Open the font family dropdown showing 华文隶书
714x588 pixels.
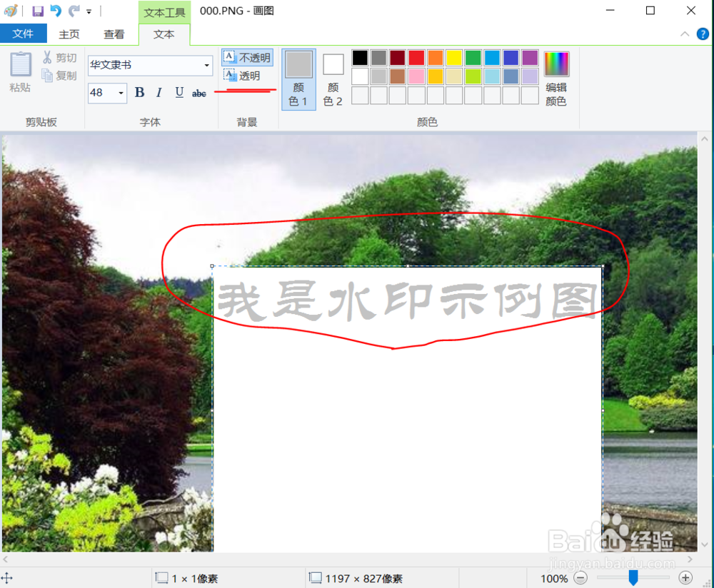208,65
